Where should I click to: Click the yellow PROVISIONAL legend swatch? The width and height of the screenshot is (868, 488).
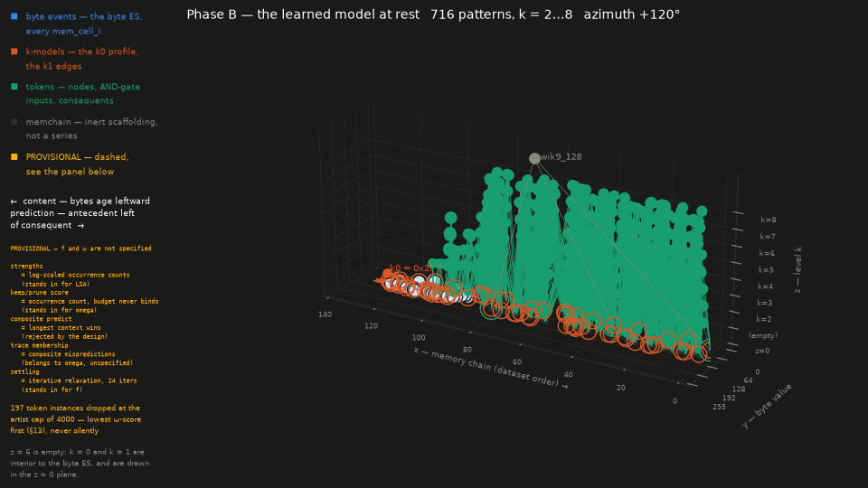(14, 157)
